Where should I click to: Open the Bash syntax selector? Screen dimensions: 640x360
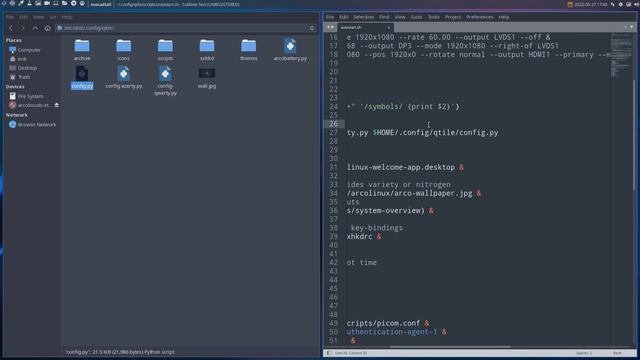coord(617,353)
